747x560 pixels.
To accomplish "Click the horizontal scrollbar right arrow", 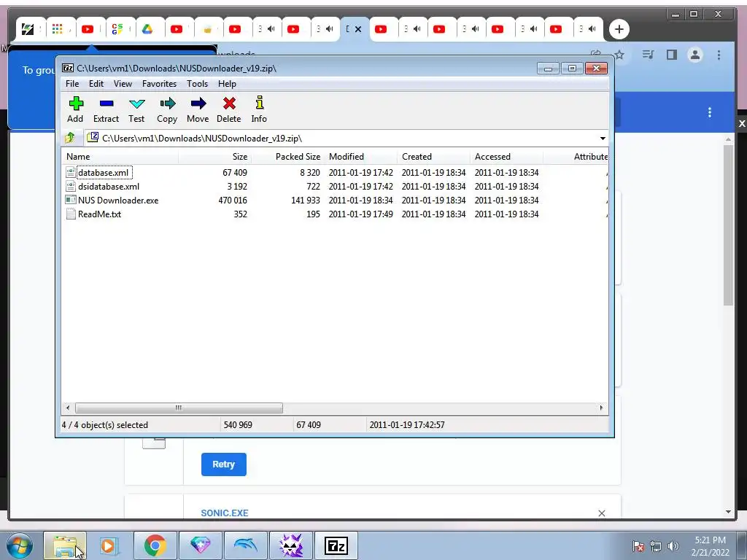I will coord(601,408).
